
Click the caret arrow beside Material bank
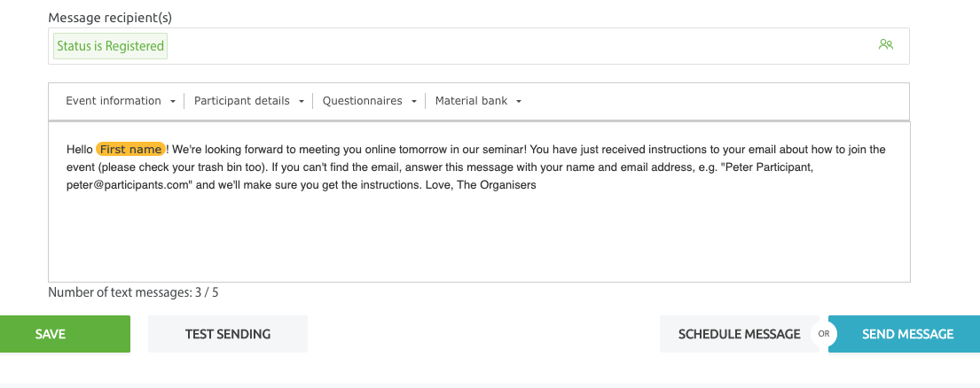pyautogui.click(x=519, y=102)
